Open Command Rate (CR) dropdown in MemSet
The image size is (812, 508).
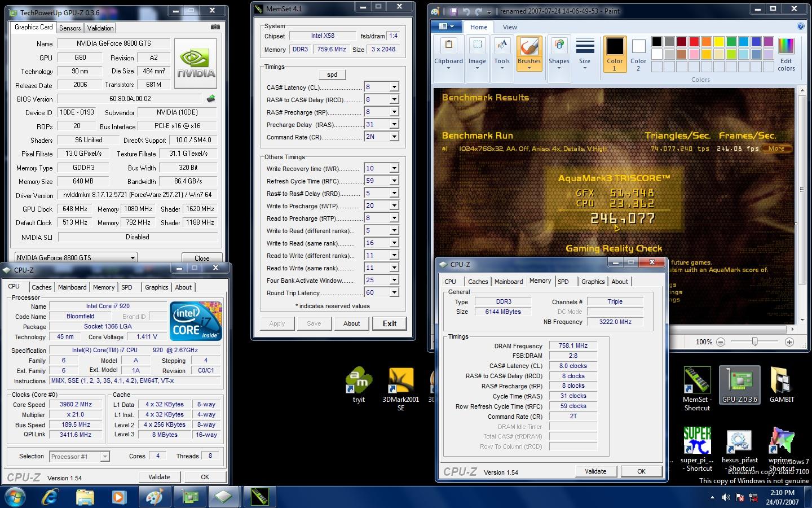point(394,137)
